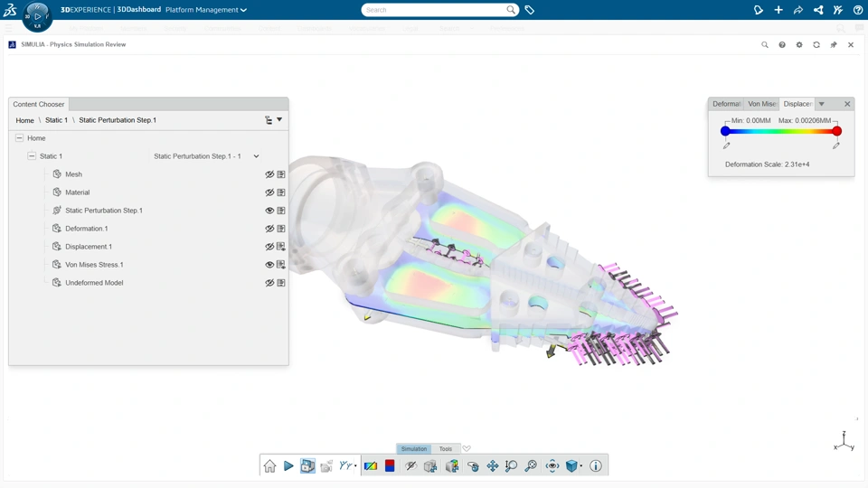Click the blue minimum slider handle
Screen dimensions: 868x488
[725, 131]
